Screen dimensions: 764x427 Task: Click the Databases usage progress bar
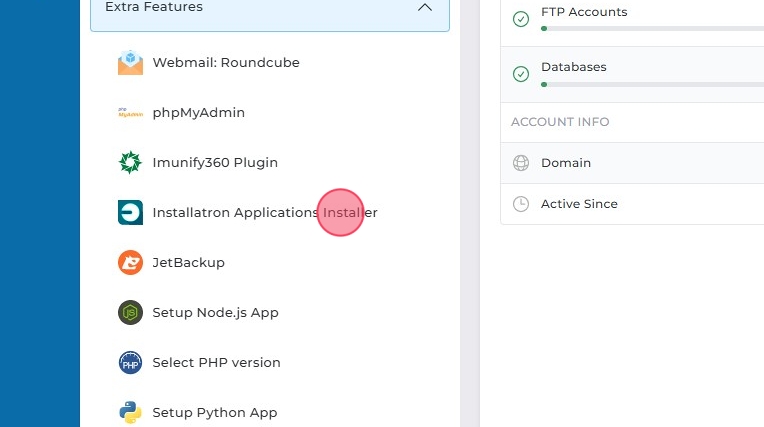coord(650,84)
